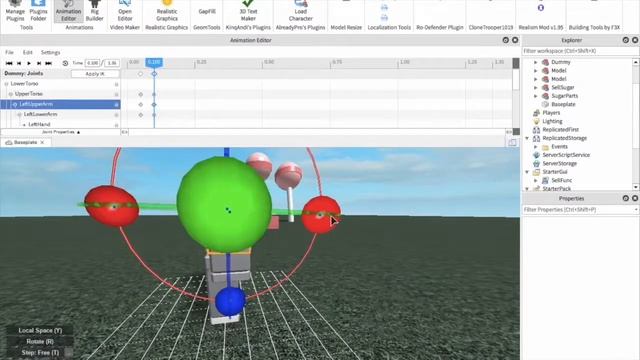Expand the SellSugar model

[536, 87]
